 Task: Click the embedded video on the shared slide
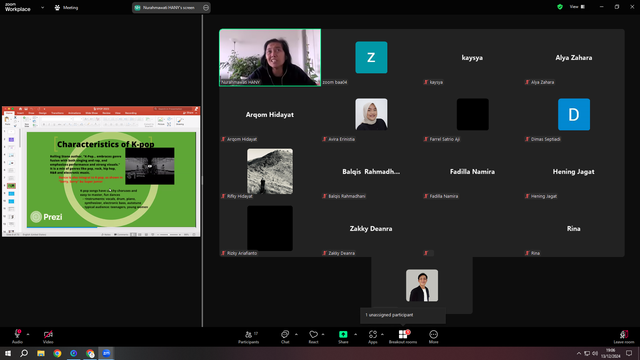tap(150, 166)
